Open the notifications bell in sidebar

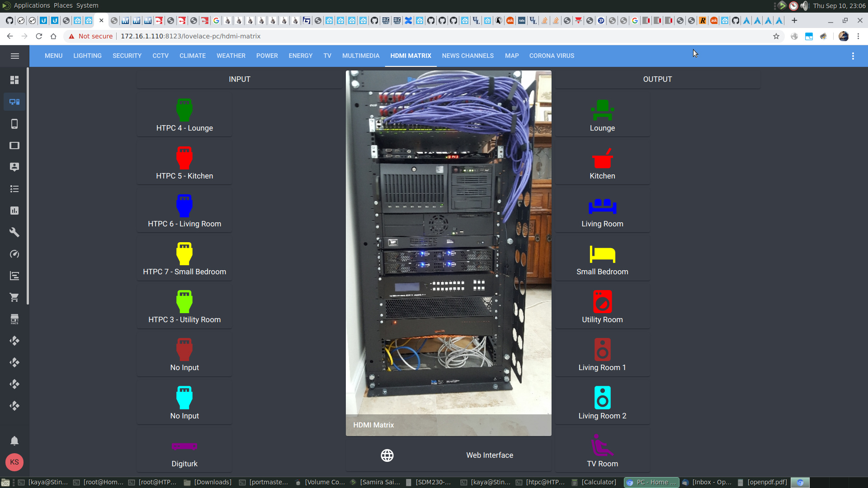[14, 441]
